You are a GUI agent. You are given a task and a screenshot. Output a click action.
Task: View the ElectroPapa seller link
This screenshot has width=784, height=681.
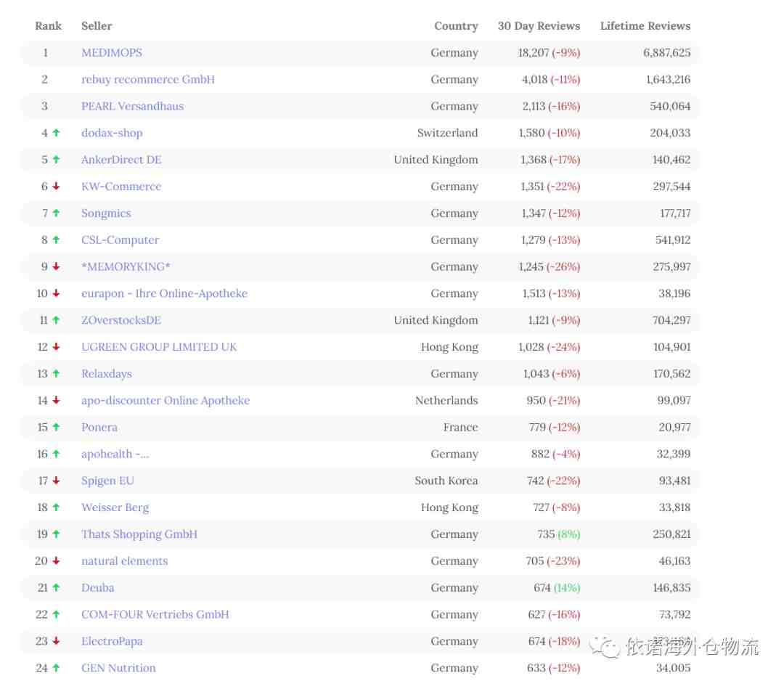click(x=112, y=641)
